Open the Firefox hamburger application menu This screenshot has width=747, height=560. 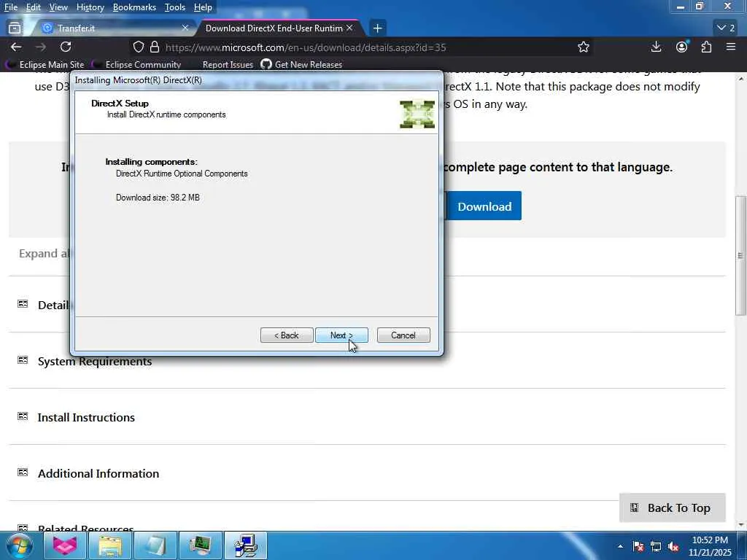(x=731, y=47)
